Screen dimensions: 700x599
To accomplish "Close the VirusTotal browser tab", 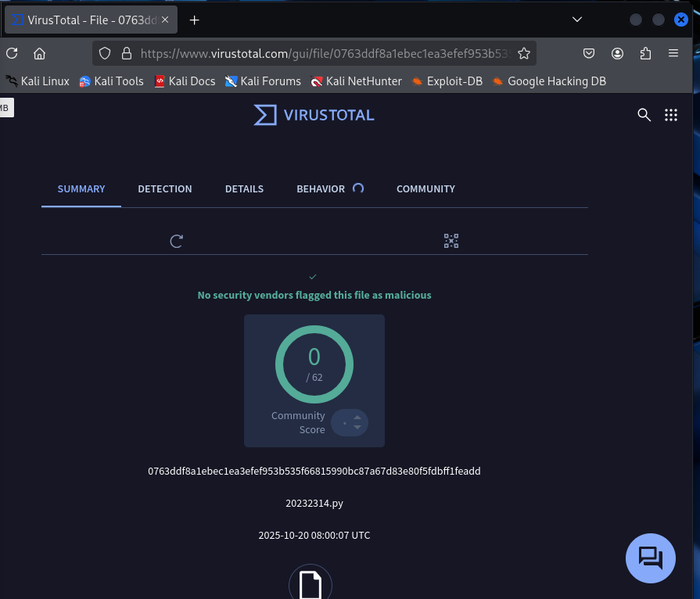I will click(x=165, y=20).
